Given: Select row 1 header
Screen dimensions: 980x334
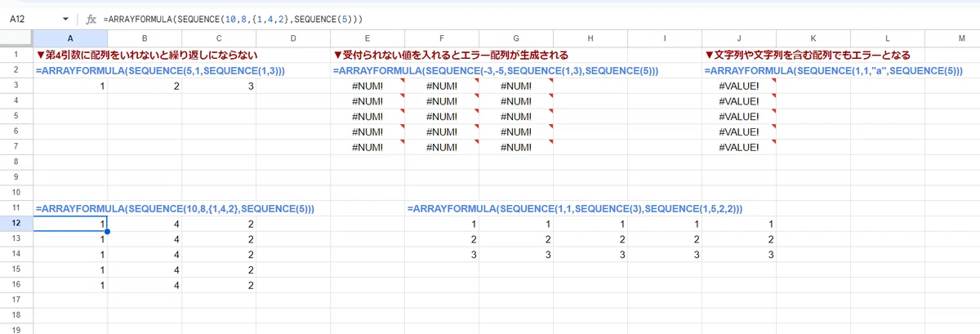Looking at the screenshot, I should coord(16,55).
